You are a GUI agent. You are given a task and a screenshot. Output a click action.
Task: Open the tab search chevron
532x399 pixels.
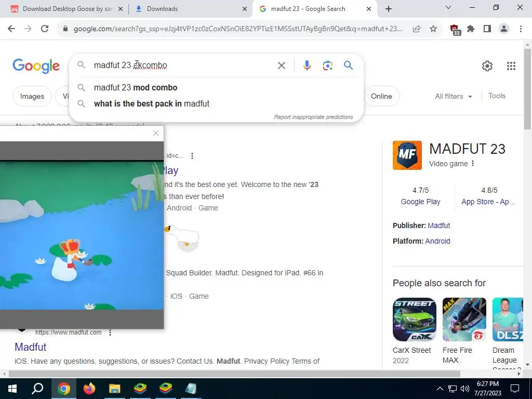pos(448,7)
